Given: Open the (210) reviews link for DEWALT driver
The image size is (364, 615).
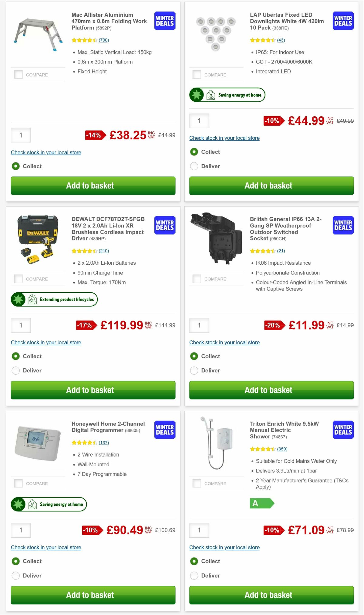Looking at the screenshot, I should pyautogui.click(x=104, y=251).
